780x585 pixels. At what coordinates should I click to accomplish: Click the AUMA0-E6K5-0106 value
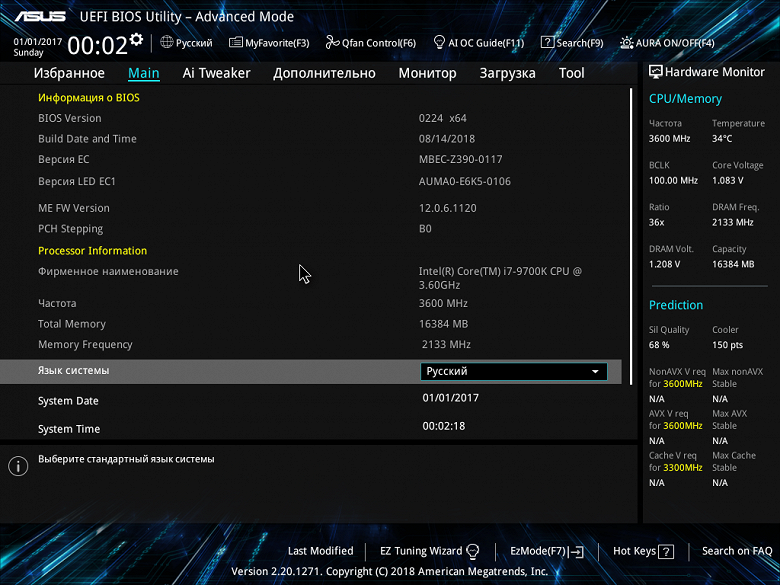tap(465, 181)
